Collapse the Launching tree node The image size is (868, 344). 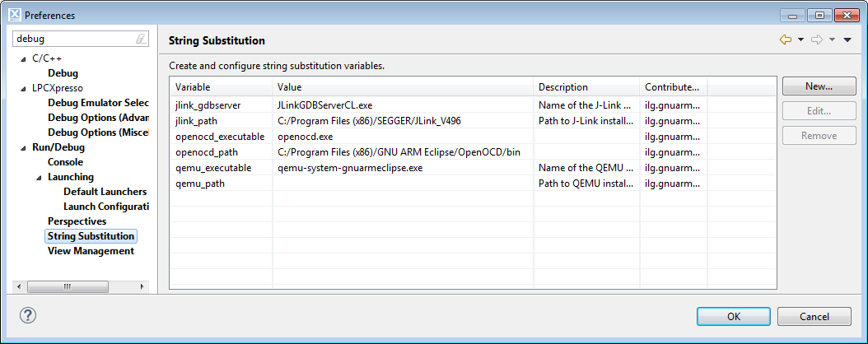point(39,177)
